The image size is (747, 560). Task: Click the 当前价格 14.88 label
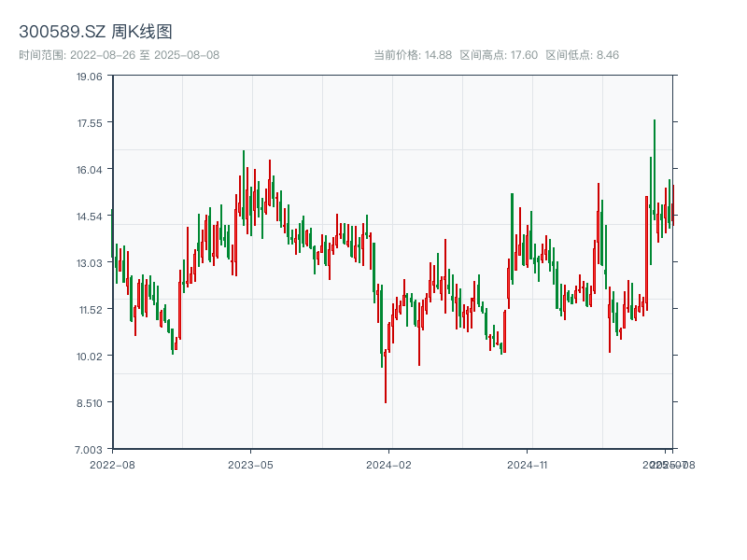(x=412, y=55)
